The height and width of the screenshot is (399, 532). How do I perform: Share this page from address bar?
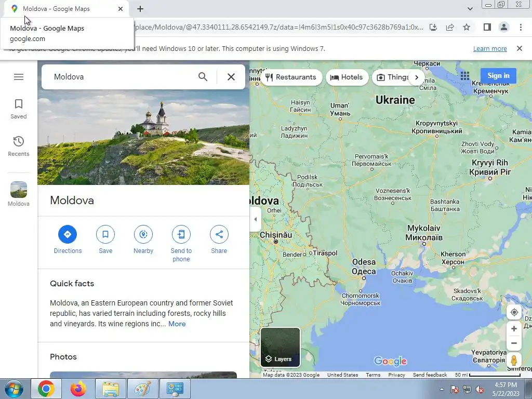(450, 27)
